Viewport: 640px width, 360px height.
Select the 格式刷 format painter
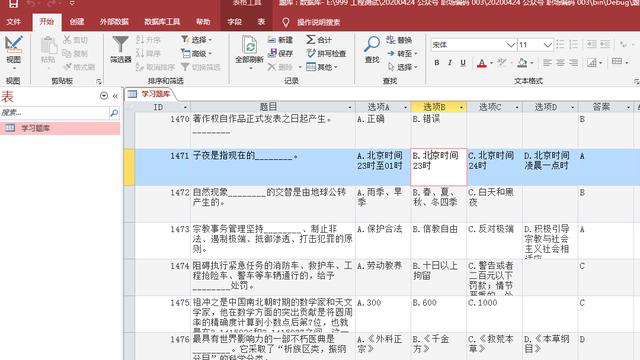pyautogui.click(x=79, y=67)
